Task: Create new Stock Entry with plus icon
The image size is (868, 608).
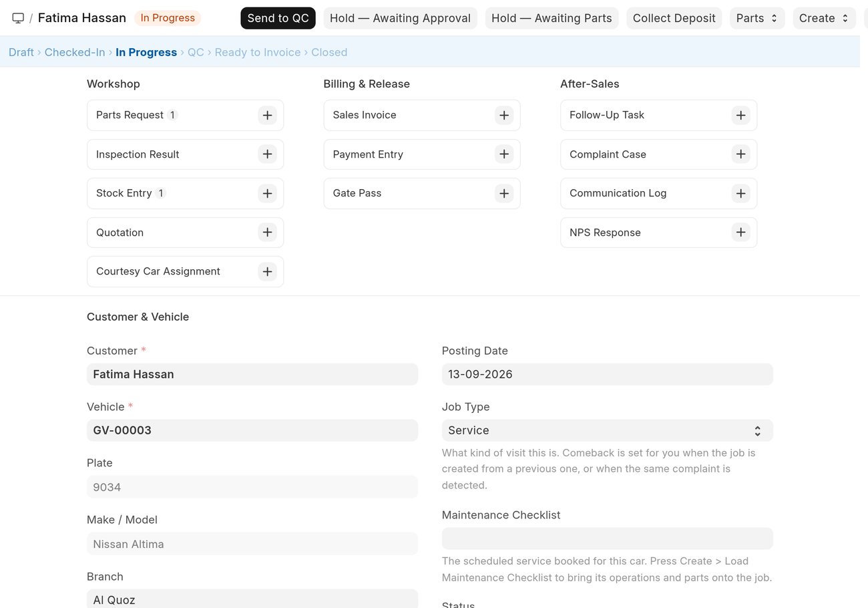Action: pos(267,193)
